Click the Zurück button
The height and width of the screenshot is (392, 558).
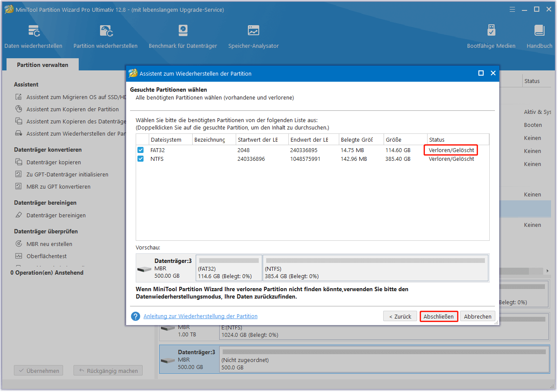coord(400,316)
